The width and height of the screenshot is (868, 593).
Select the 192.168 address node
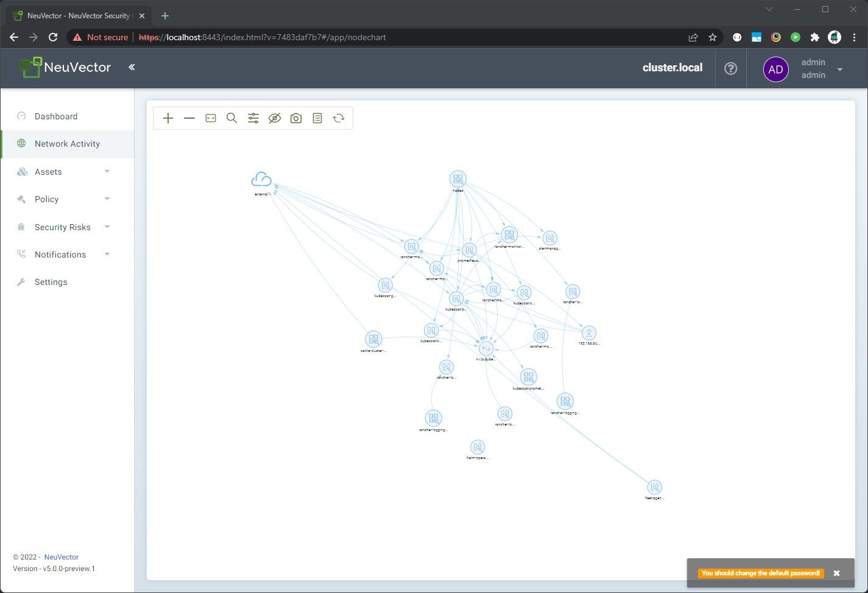588,333
